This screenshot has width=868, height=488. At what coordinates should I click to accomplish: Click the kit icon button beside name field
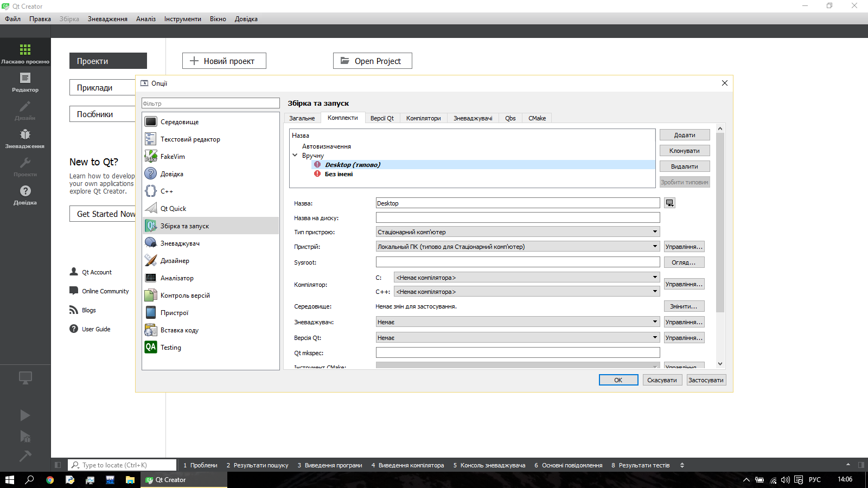click(670, 203)
